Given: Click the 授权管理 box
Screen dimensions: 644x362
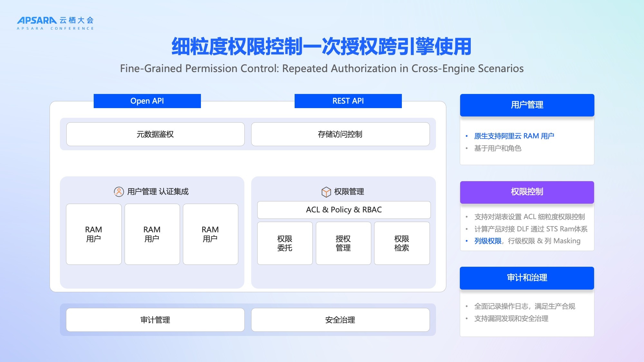Looking at the screenshot, I should click(343, 243).
